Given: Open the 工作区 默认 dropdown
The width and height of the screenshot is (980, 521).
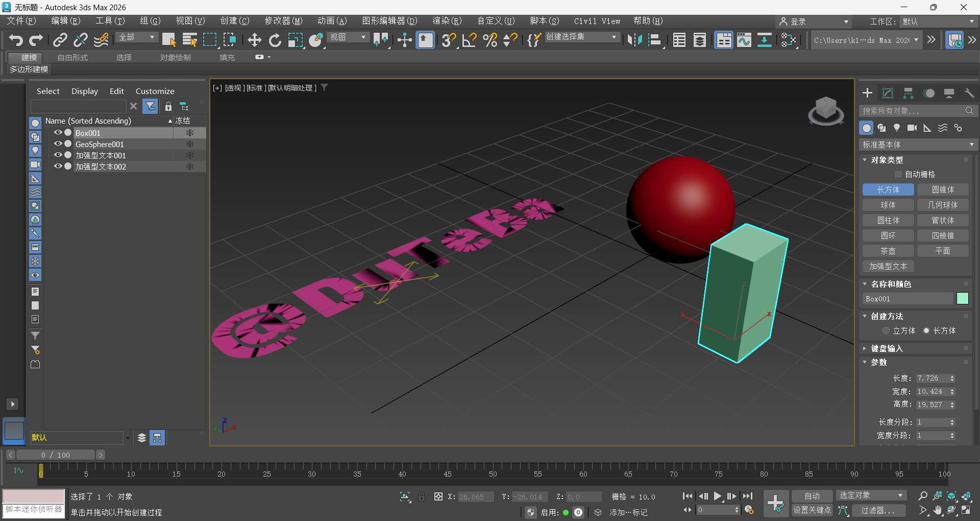Looking at the screenshot, I should [938, 21].
